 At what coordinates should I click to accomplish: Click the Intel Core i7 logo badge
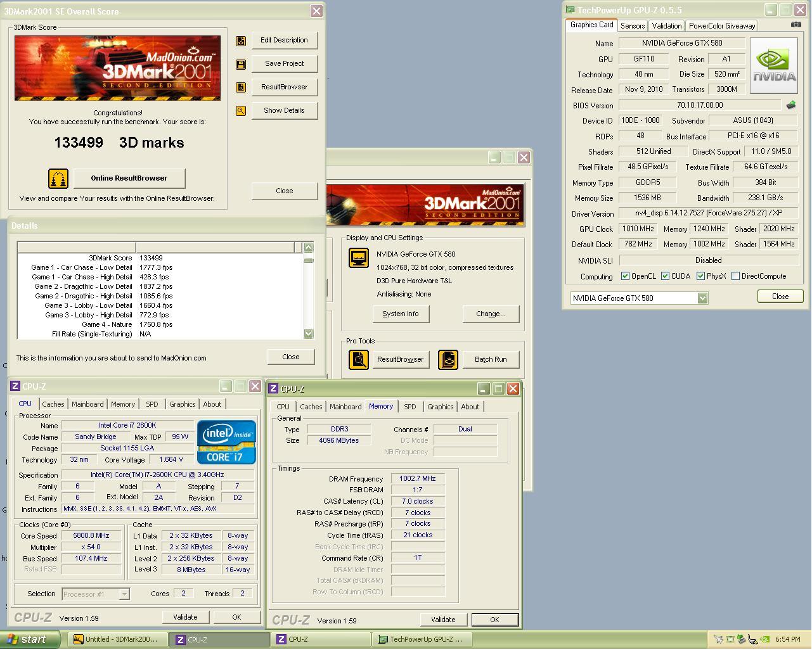pyautogui.click(x=227, y=442)
